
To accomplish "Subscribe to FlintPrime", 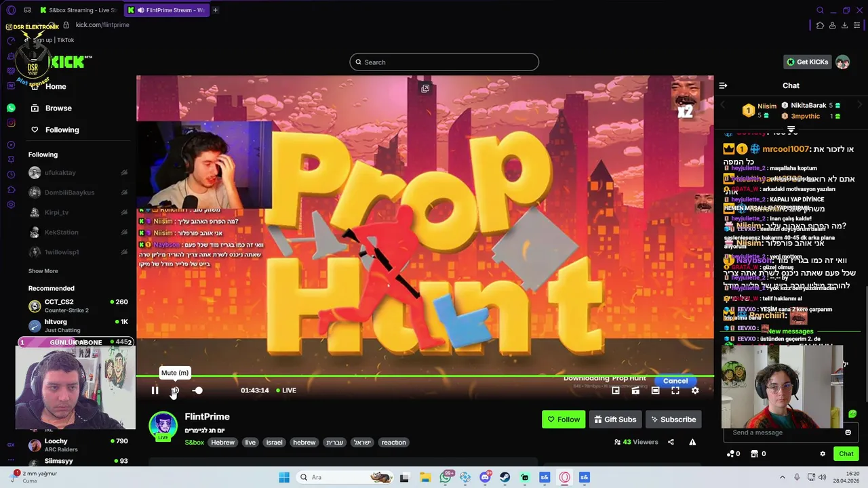I will (x=673, y=420).
